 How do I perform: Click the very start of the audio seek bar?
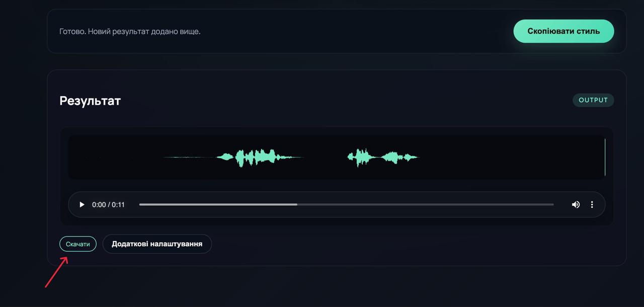point(140,205)
